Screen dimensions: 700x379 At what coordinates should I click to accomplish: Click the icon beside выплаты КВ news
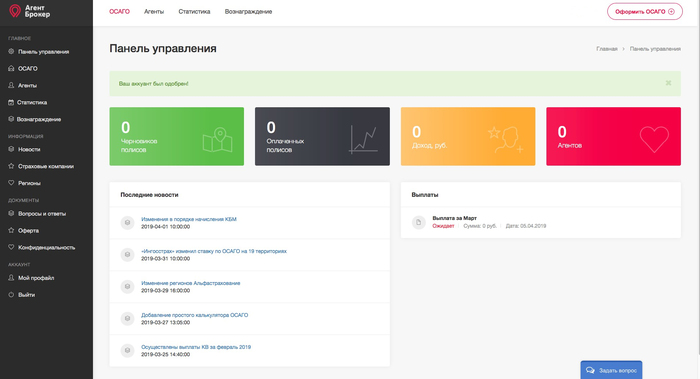[x=127, y=350]
